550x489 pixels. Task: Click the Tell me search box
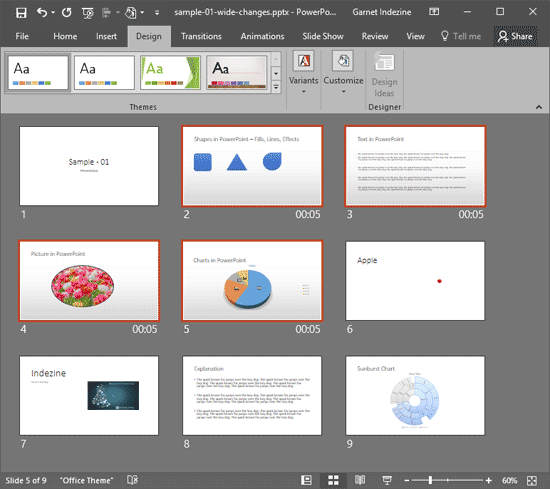[x=461, y=36]
